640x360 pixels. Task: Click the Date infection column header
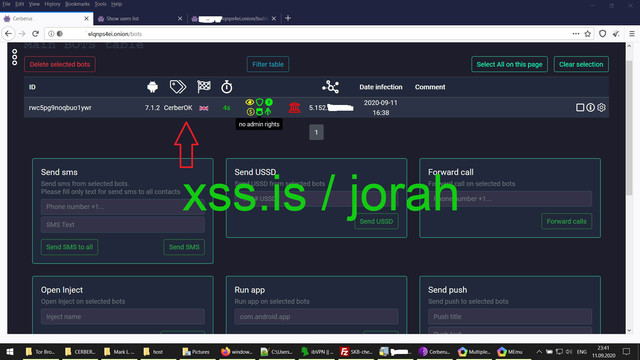click(x=381, y=87)
